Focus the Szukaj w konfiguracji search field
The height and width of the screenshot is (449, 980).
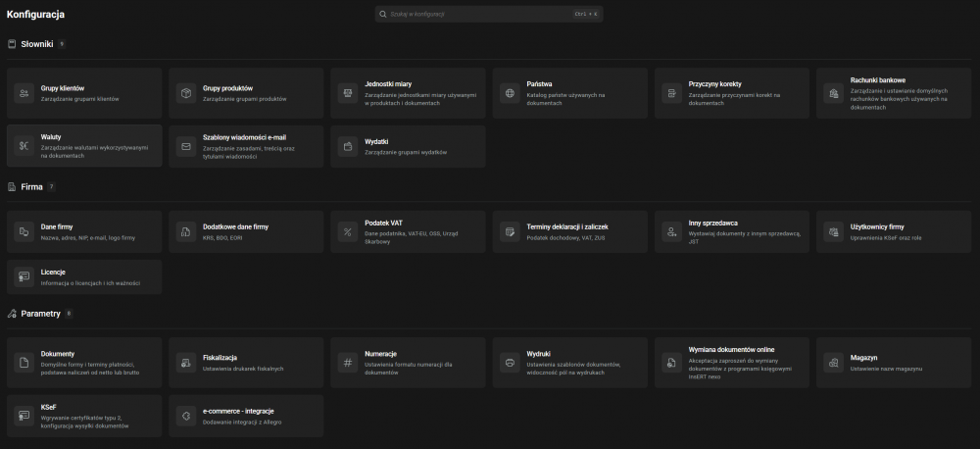489,14
